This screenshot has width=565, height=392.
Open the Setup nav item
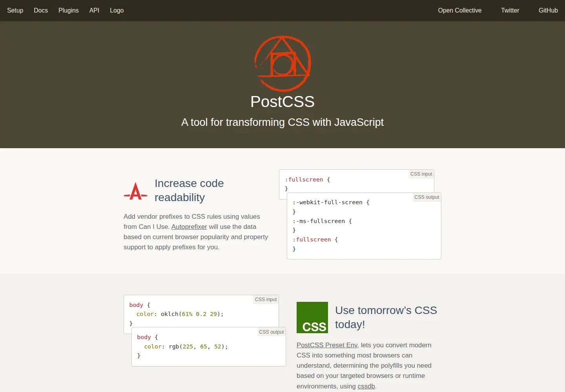15,11
